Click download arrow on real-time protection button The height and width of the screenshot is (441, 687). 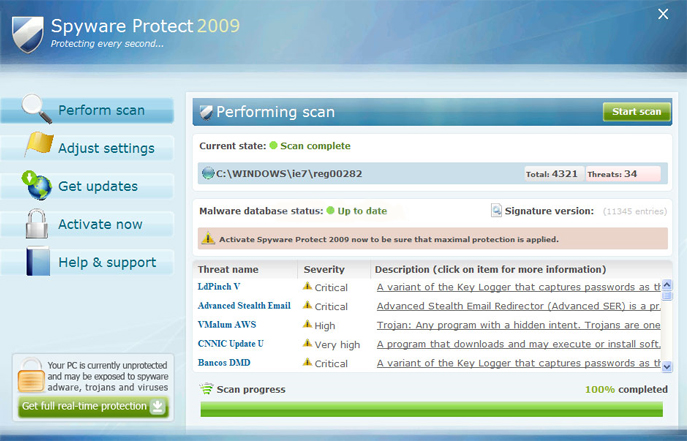pos(157,407)
